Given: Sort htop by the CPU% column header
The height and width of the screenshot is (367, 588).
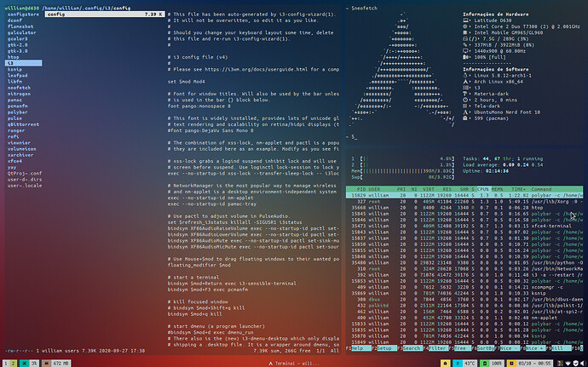Looking at the screenshot, I should pos(483,189).
